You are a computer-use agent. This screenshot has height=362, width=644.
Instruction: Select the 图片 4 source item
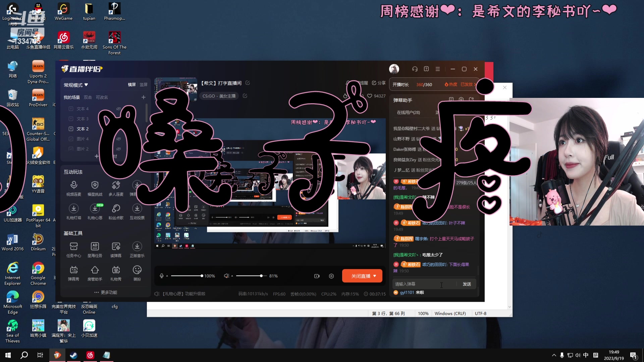coord(83,139)
